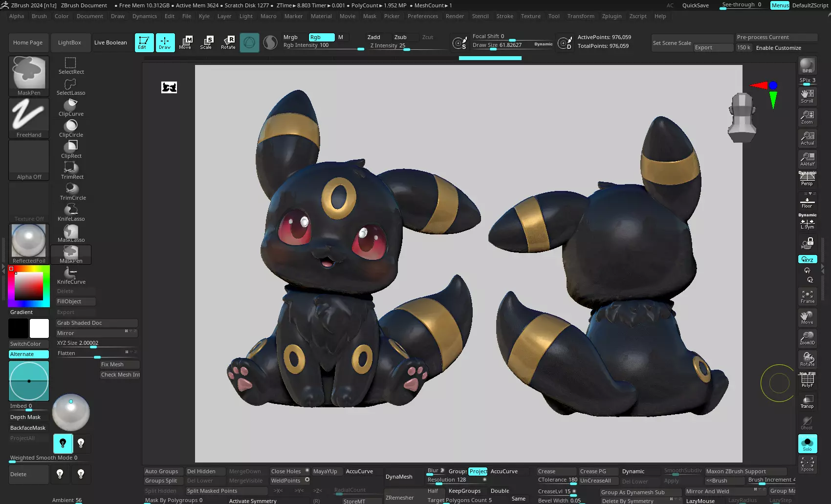Image resolution: width=831 pixels, height=504 pixels.
Task: Toggle PolyF wireframe display
Action: coord(807,380)
